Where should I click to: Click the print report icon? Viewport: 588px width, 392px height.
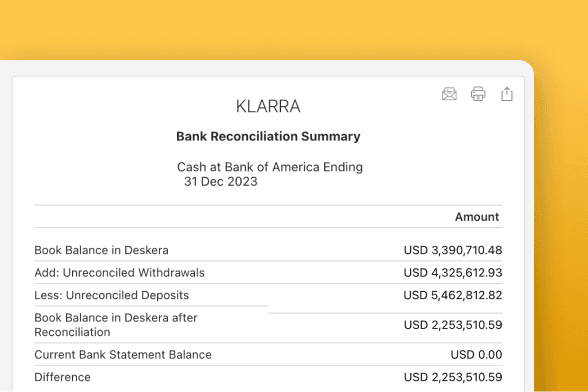tap(478, 94)
